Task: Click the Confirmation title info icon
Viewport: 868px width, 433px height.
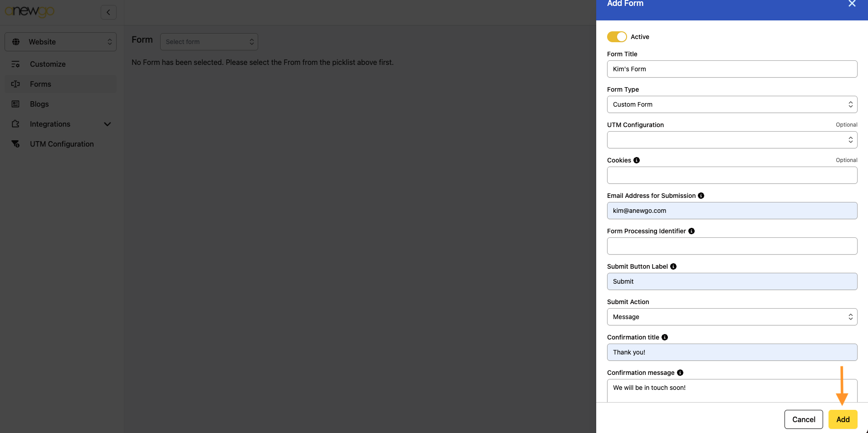Action: [x=665, y=337]
